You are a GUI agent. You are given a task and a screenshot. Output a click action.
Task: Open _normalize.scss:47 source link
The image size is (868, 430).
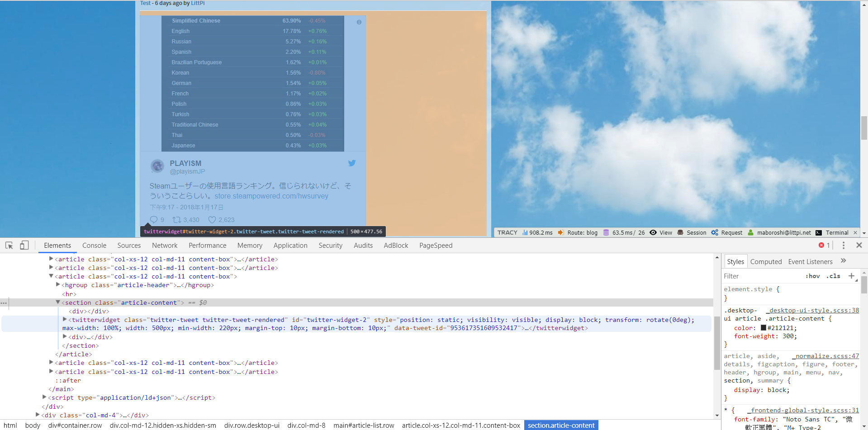[825, 356]
